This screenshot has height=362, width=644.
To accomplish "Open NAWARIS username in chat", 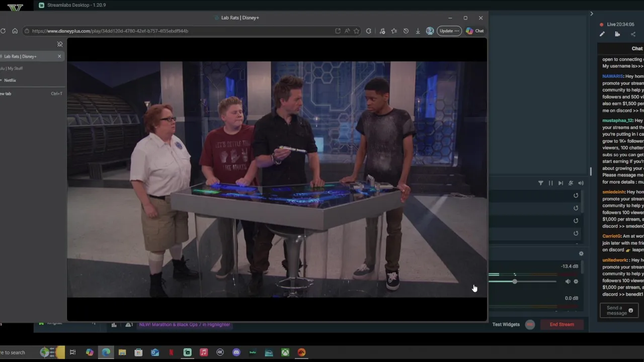I will click(612, 76).
